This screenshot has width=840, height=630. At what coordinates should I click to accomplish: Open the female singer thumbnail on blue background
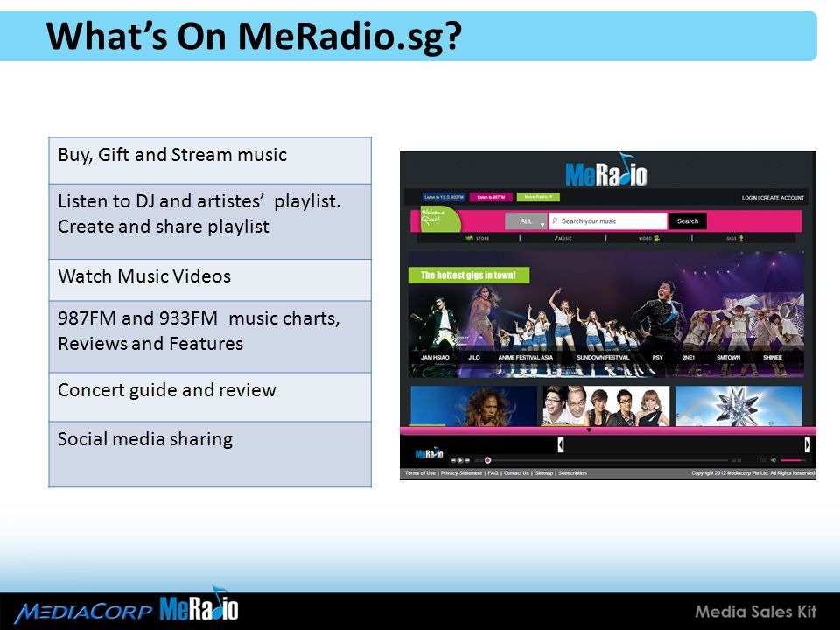(473, 406)
